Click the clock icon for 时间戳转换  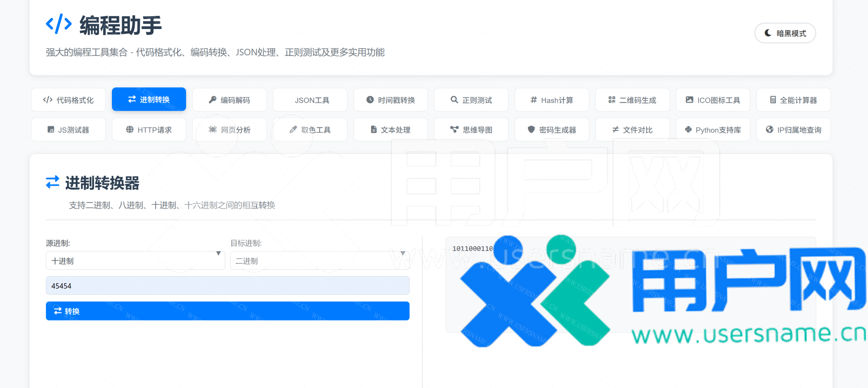click(x=370, y=100)
